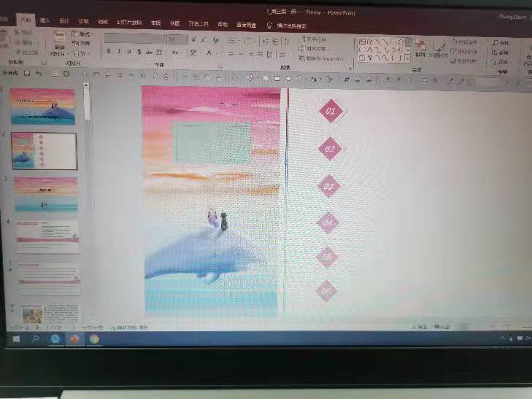Toggle the Strikethrough button

tap(150, 53)
